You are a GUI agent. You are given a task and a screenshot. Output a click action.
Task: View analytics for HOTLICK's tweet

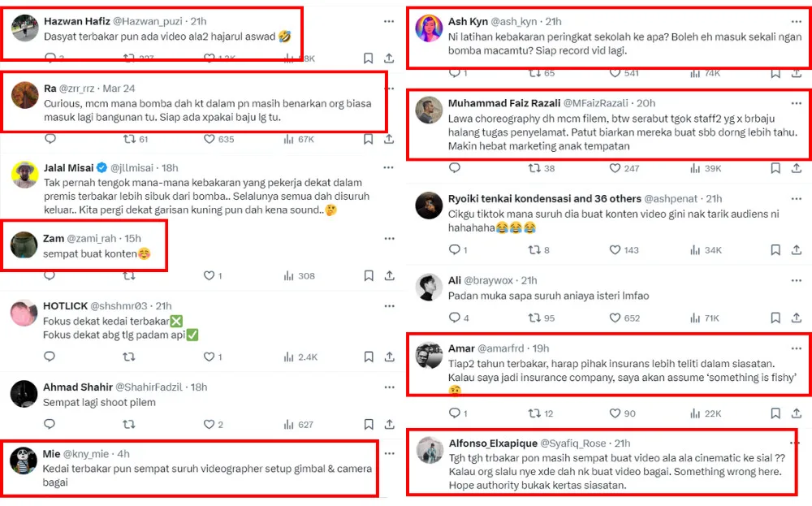(288, 357)
